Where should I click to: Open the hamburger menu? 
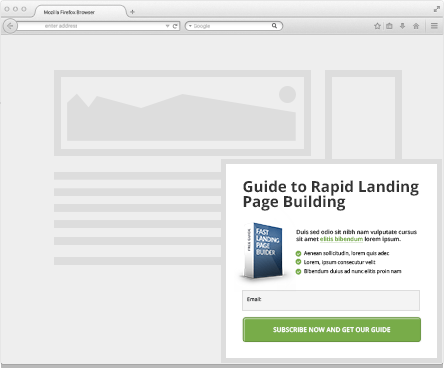tap(434, 26)
